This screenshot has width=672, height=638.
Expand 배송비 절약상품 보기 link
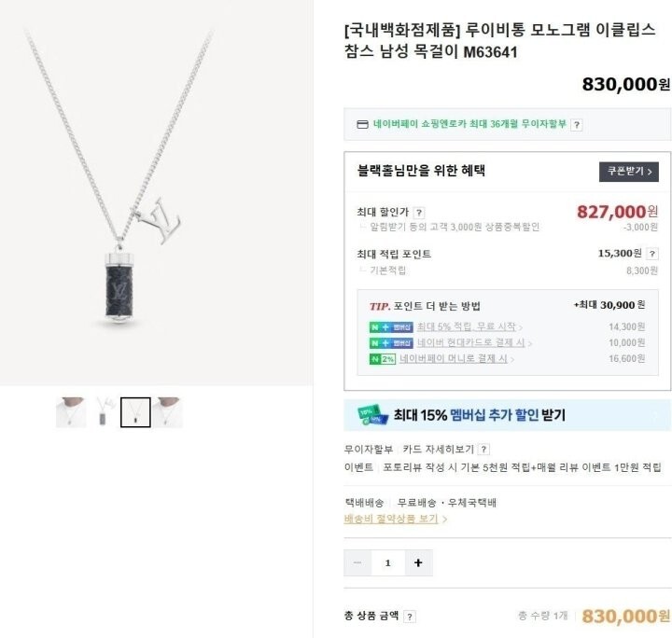[x=396, y=519]
